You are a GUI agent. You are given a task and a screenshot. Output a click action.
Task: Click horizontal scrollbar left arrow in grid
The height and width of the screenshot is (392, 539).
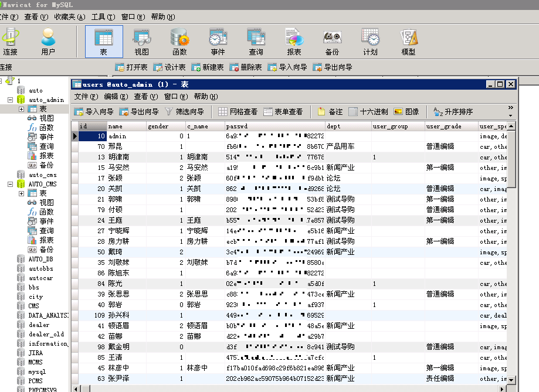pyautogui.click(x=76, y=389)
